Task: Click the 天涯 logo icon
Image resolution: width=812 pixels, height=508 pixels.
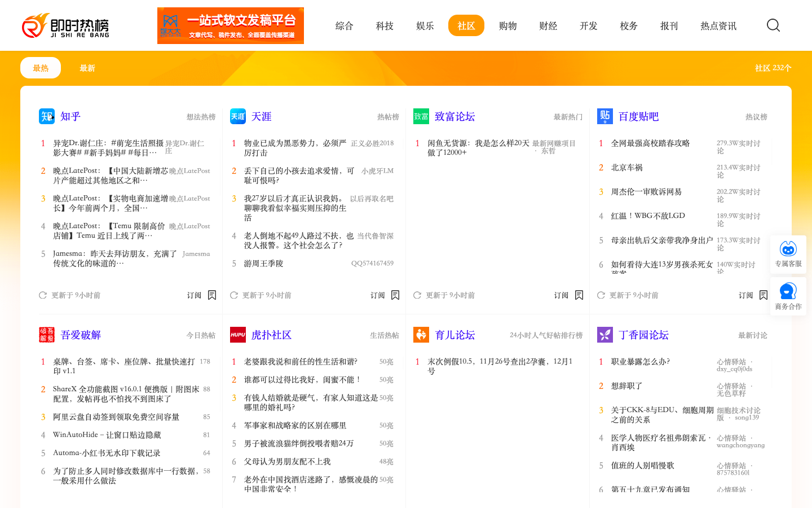Action: 238,116
